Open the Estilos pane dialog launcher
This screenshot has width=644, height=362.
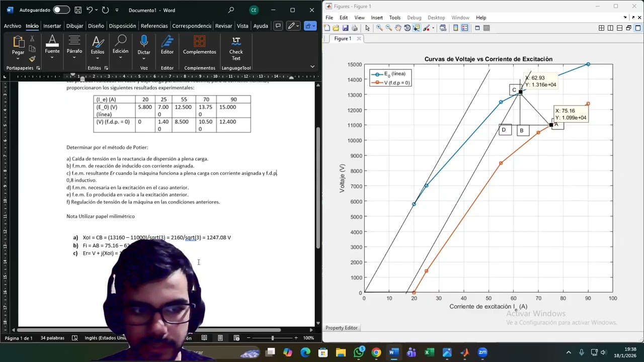pos(106,68)
